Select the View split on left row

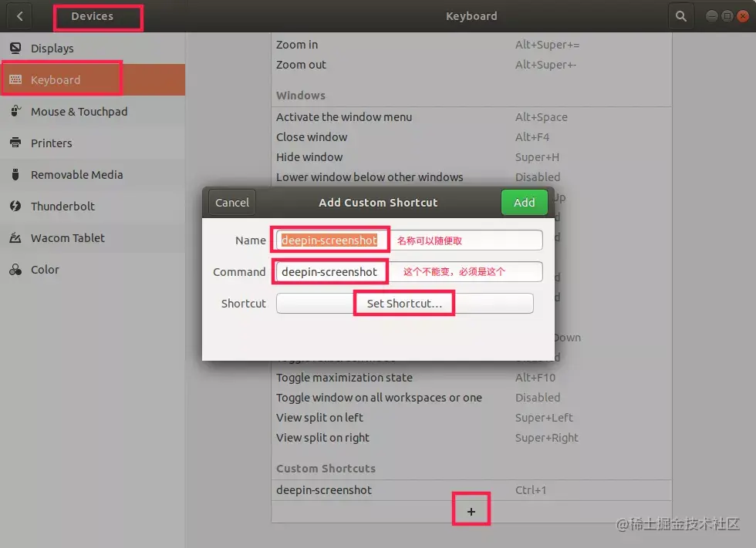[x=471, y=418]
